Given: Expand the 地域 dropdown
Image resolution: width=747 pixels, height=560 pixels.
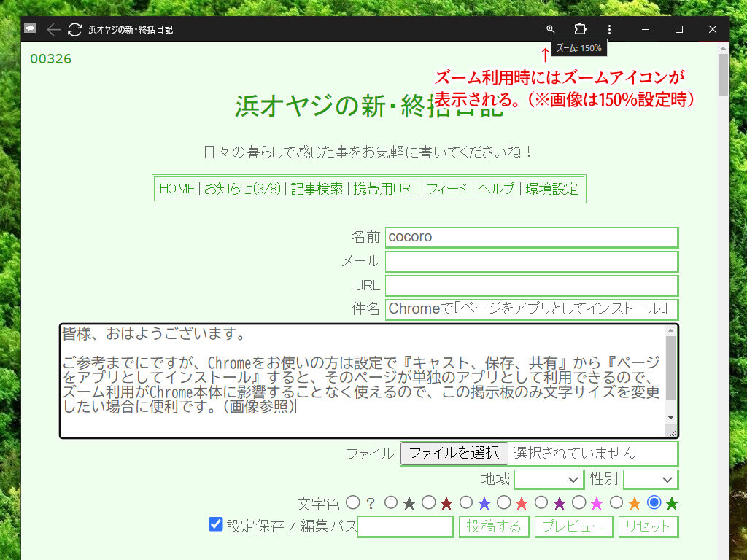Looking at the screenshot, I should 549,479.
